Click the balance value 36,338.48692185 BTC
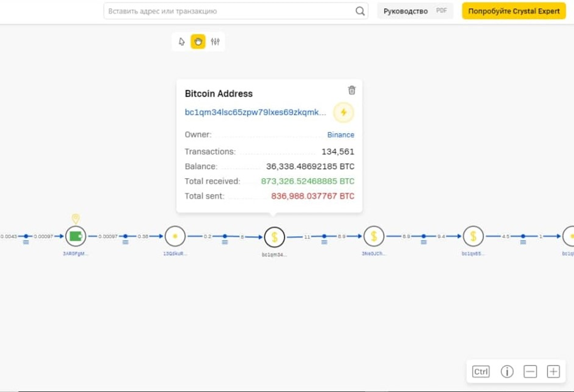The image size is (574, 392). [x=310, y=167]
